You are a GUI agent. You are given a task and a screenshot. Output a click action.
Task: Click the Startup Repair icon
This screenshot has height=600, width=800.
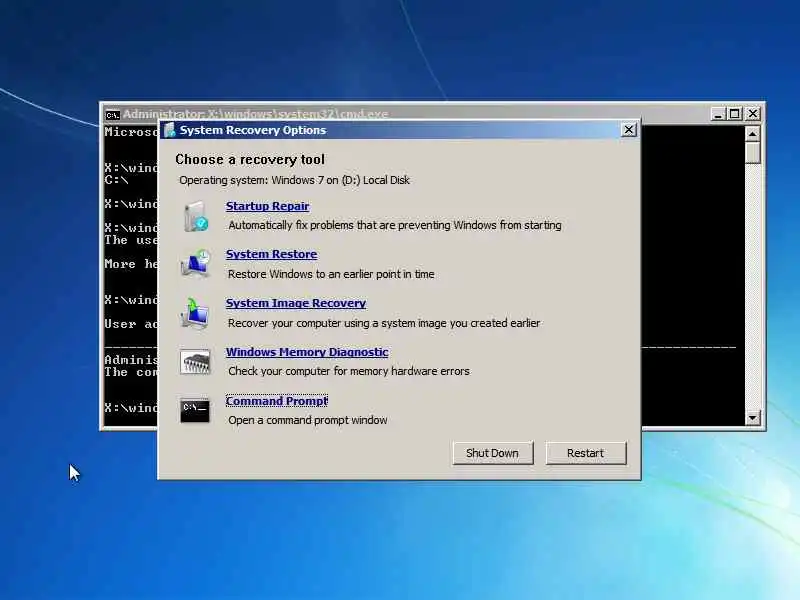point(196,216)
